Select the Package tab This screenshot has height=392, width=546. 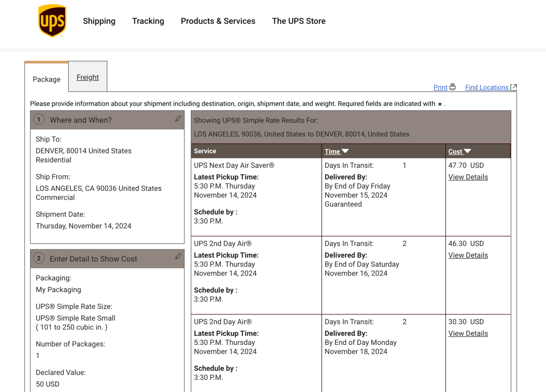pos(46,79)
